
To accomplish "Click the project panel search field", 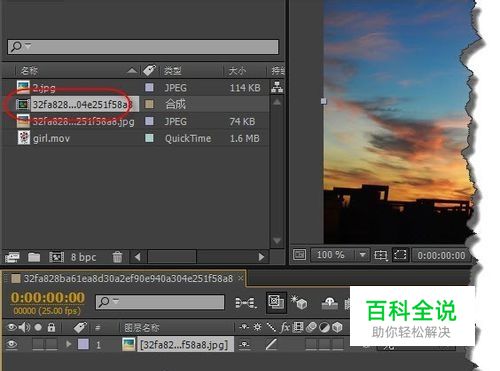I will pyautogui.click(x=143, y=47).
